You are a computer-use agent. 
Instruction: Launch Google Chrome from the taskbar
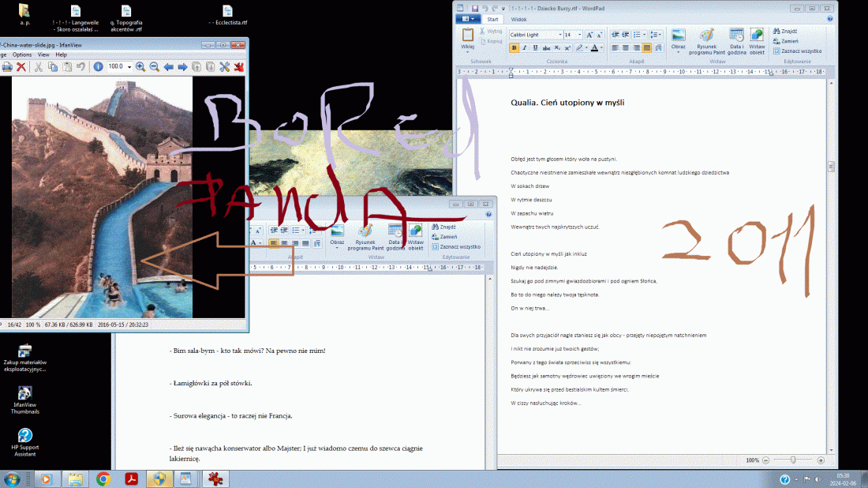[103, 479]
